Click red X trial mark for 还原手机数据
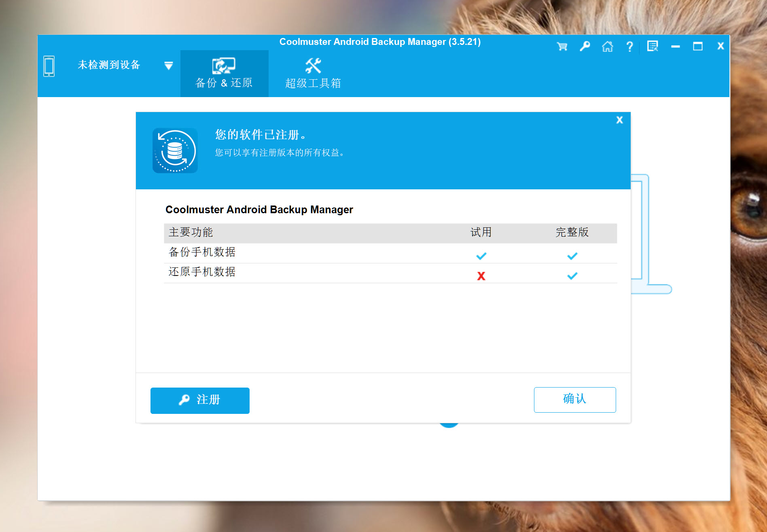767x532 pixels. (481, 276)
